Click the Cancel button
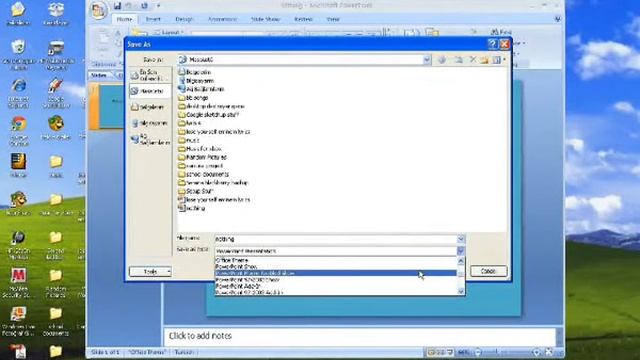The image size is (640, 360). click(x=488, y=271)
